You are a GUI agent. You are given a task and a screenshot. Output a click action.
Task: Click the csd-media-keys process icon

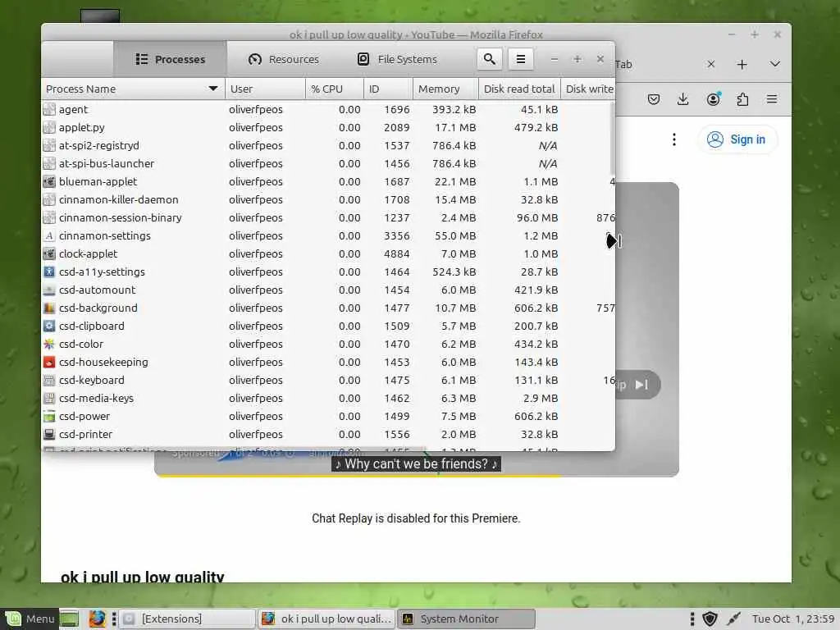49,398
